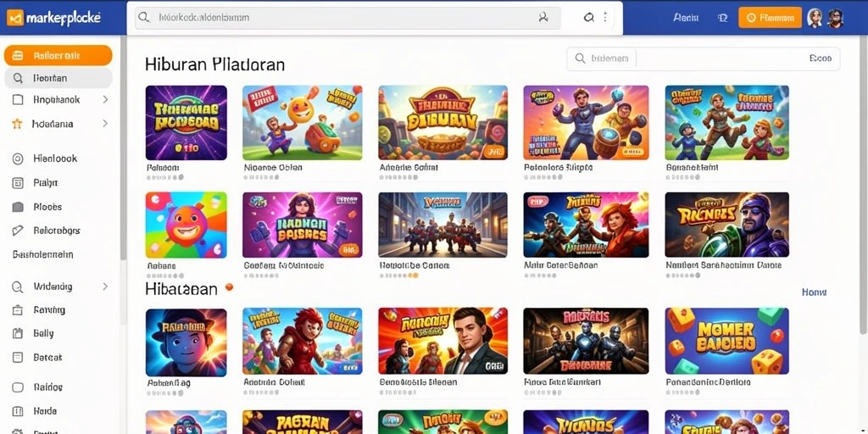Open the eye-patch pirate game thumbnail

coord(726,225)
